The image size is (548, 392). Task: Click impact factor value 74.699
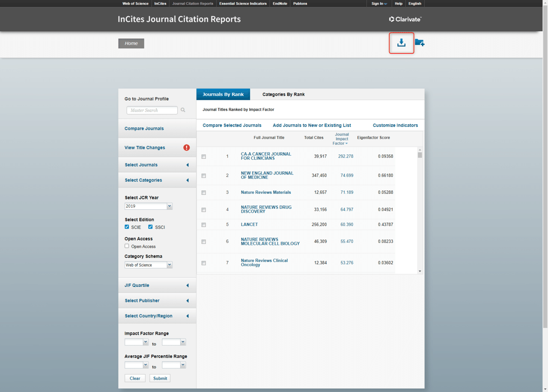coord(347,175)
